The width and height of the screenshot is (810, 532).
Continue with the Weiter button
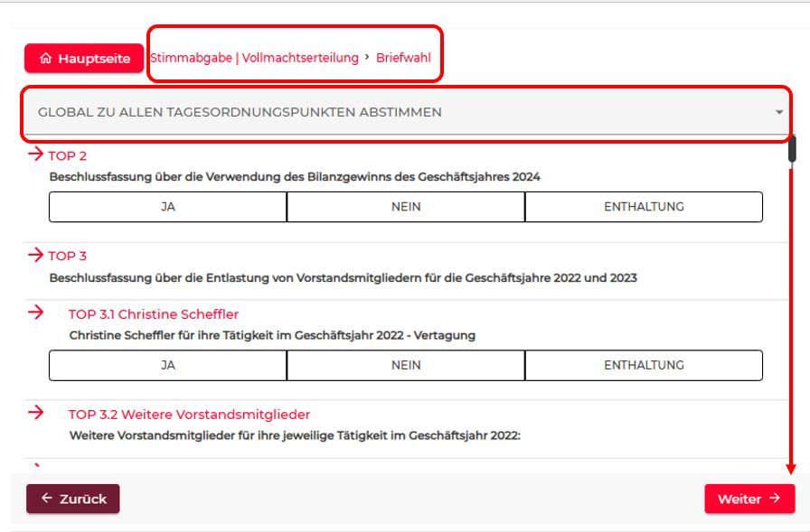(749, 499)
